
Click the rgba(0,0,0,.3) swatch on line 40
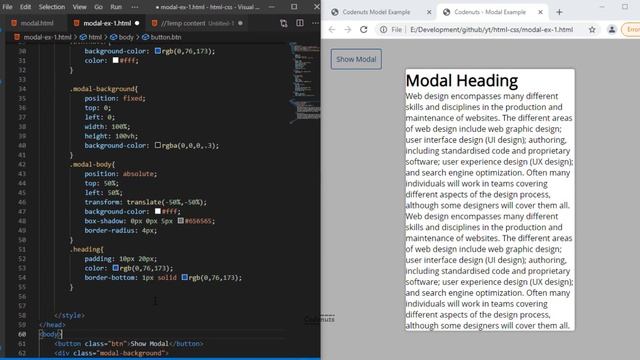(158, 145)
